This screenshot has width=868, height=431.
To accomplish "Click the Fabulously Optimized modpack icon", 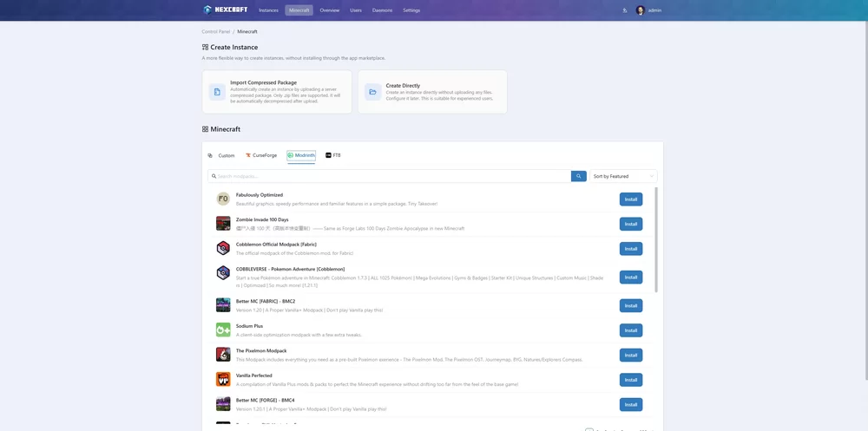I will (x=223, y=199).
